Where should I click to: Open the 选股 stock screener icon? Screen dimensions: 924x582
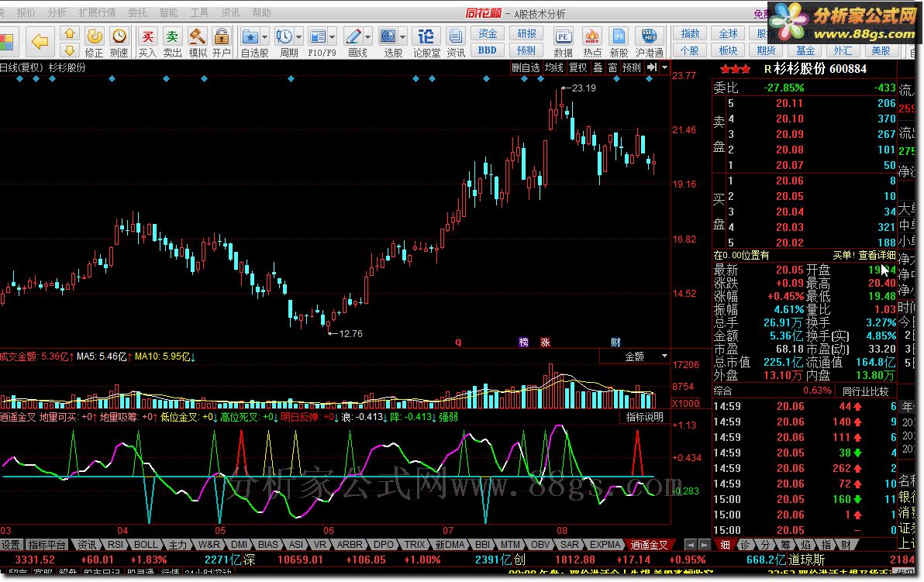tap(388, 37)
